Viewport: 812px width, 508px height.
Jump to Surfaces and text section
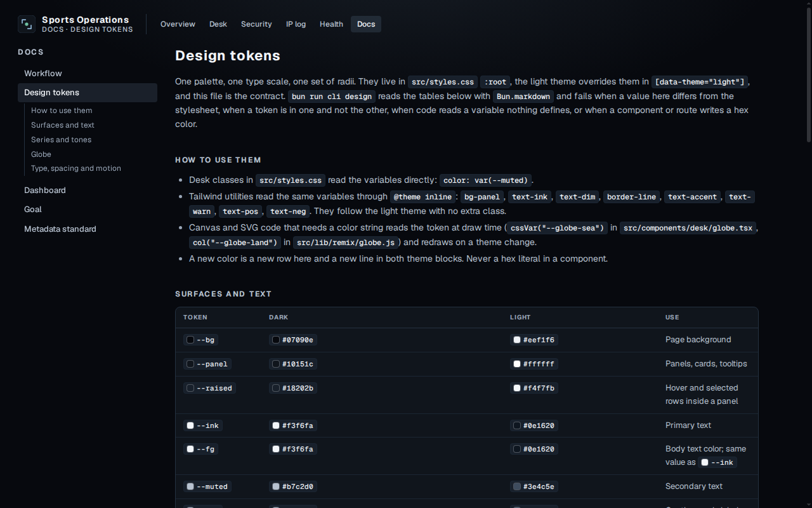[63, 125]
